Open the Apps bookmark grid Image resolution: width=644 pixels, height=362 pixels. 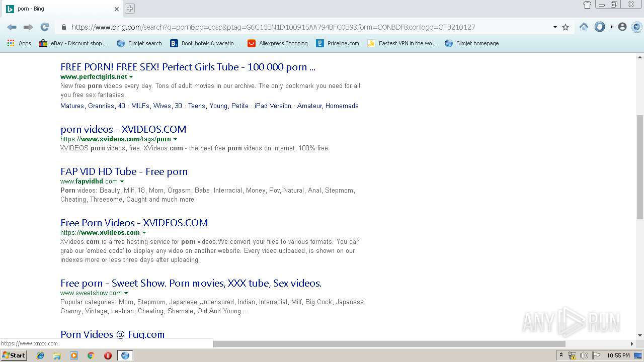click(x=19, y=43)
